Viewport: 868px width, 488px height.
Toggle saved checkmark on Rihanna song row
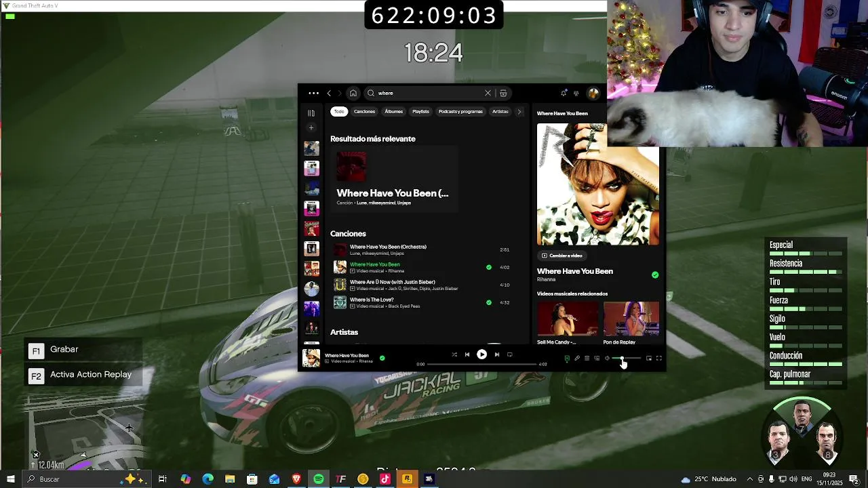coord(489,267)
